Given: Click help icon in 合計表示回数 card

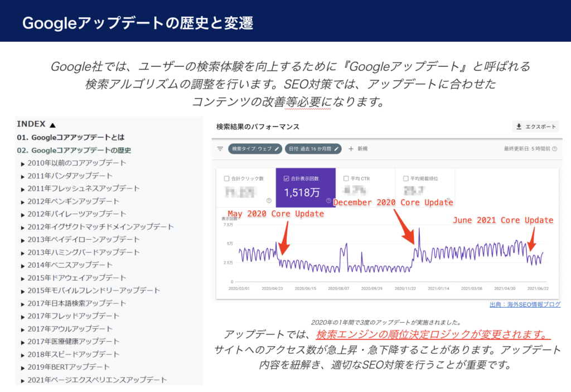Looking at the screenshot, I should click(328, 200).
